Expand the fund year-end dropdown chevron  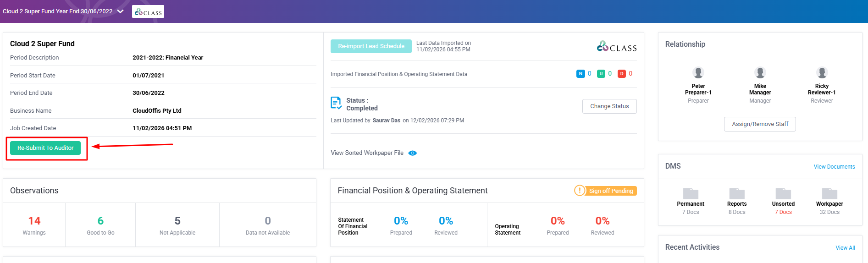[121, 11]
